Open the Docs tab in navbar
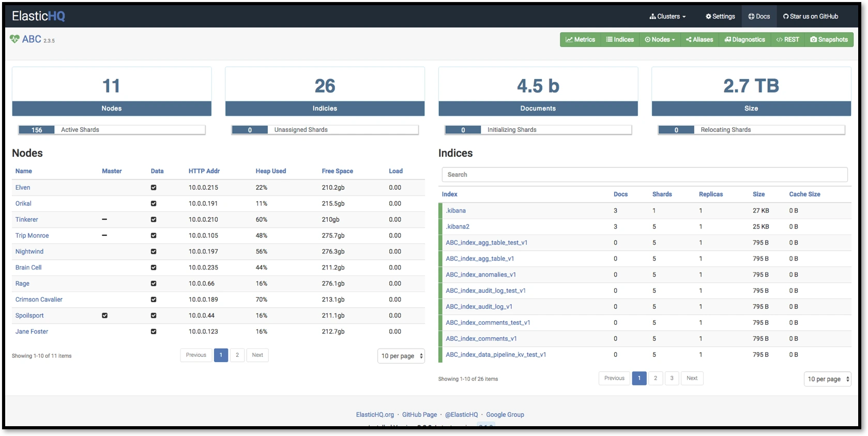Screen dimensions: 868x436 pyautogui.click(x=759, y=17)
